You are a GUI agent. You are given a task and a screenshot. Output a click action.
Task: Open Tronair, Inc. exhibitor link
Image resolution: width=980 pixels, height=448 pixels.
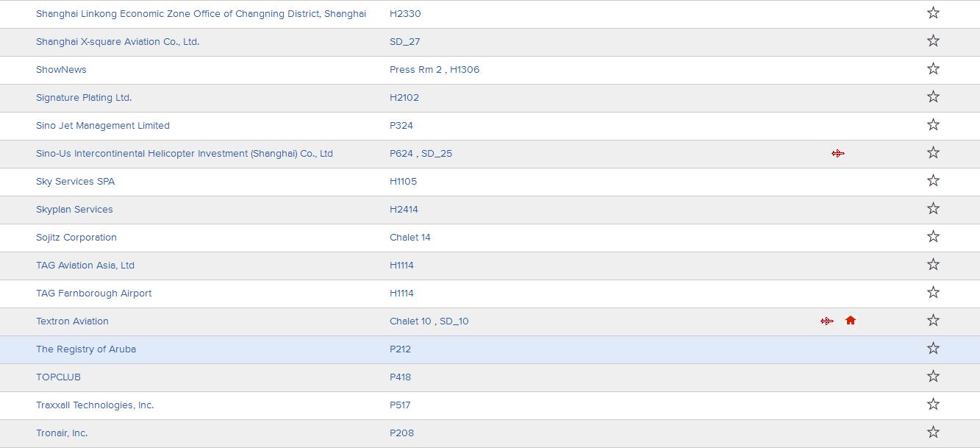pos(62,433)
